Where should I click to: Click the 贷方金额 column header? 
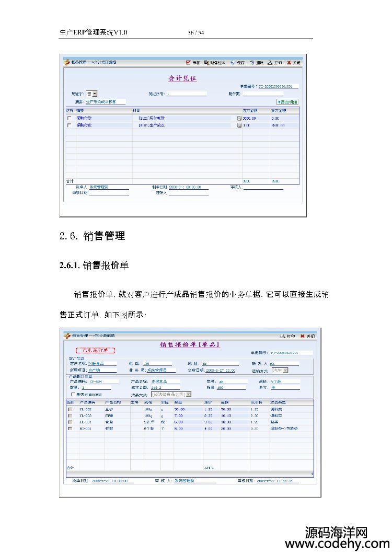click(x=279, y=111)
